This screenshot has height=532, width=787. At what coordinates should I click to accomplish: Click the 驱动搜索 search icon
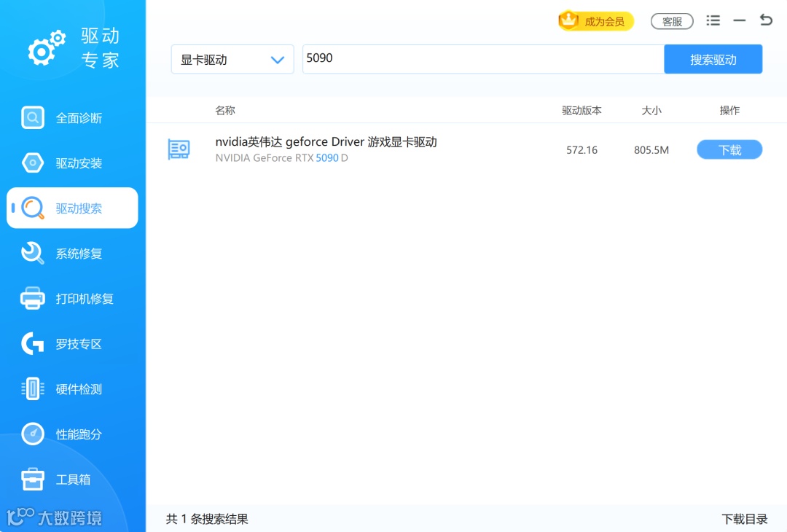coord(33,208)
